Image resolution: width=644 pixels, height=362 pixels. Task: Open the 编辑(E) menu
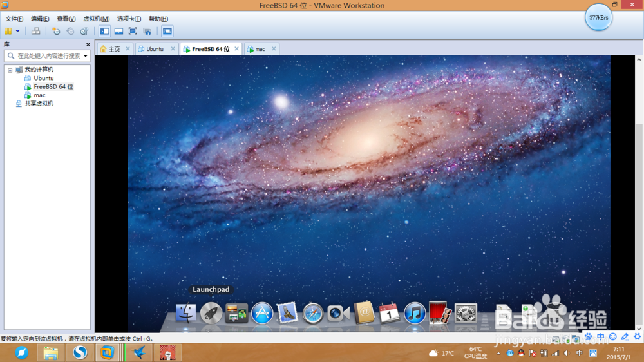click(40, 19)
